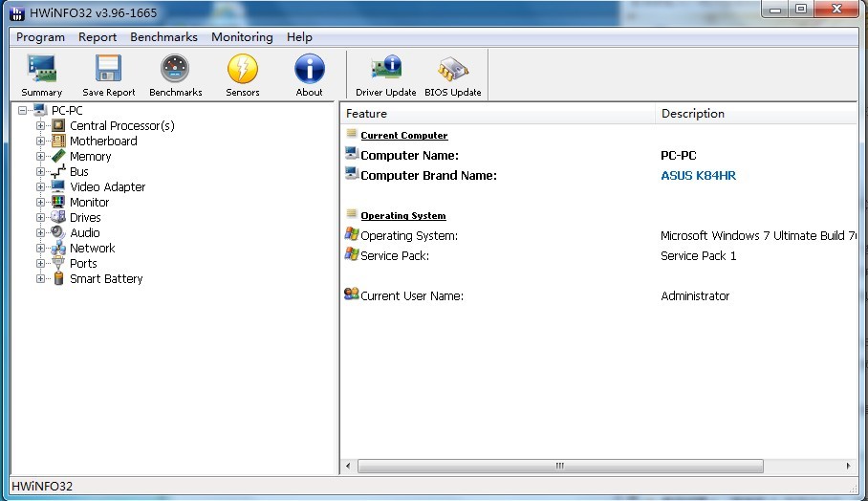Select the Smart Battery tree node
This screenshot has width=868, height=501.
coord(105,279)
